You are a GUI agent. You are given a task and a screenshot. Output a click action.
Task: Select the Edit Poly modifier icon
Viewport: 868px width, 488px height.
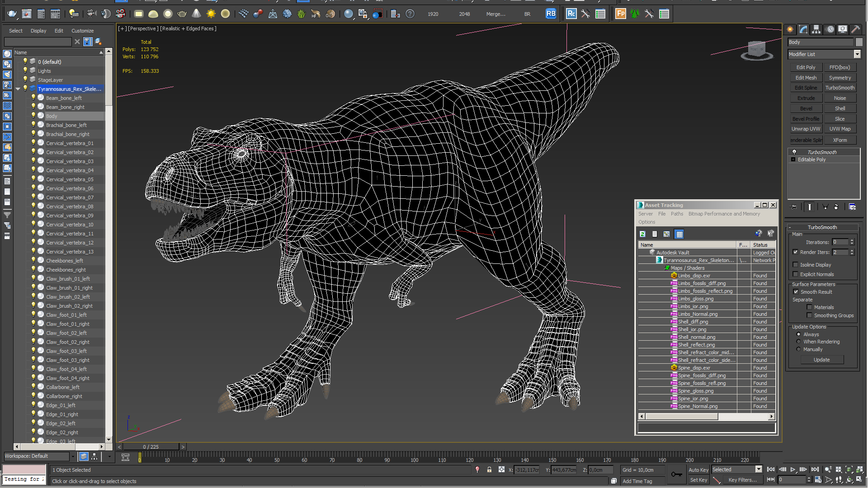(806, 67)
